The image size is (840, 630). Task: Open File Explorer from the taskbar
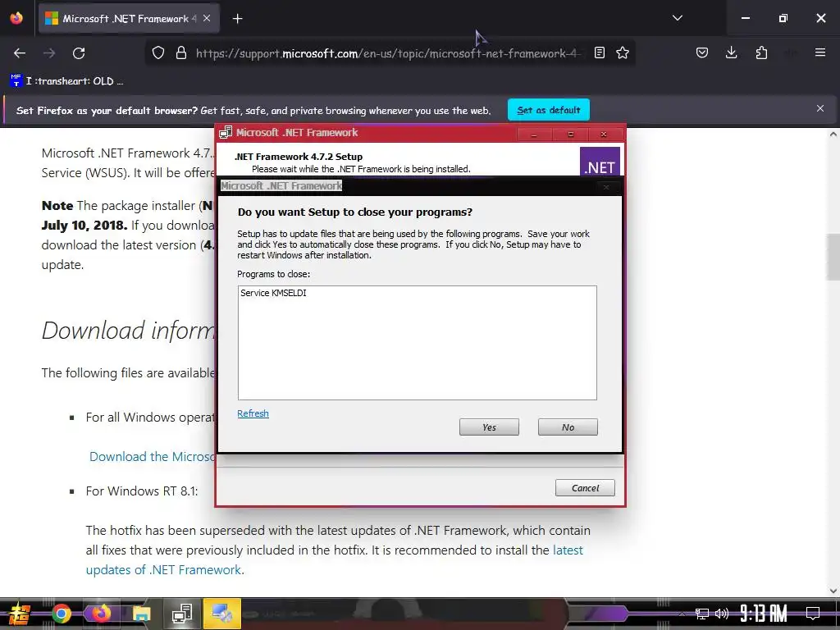[x=141, y=614]
